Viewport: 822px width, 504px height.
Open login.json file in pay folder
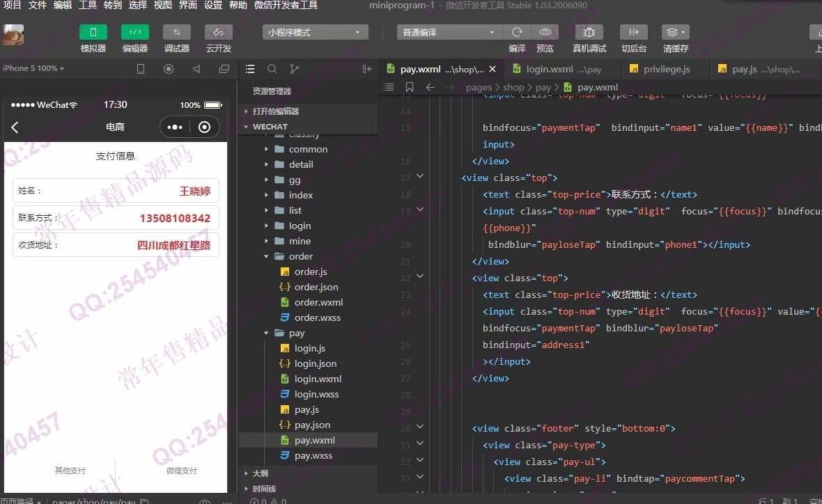[308, 363]
